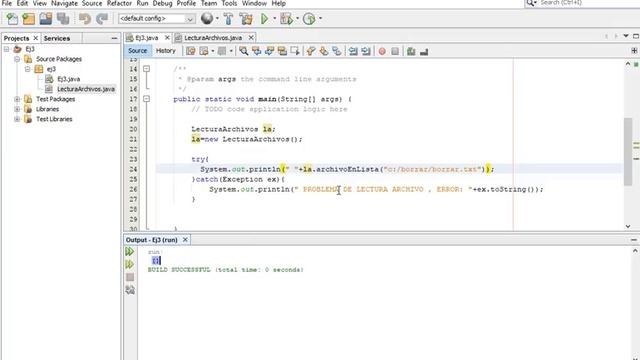Build project with the hammer icon
640x360 pixels.
pos(229,18)
